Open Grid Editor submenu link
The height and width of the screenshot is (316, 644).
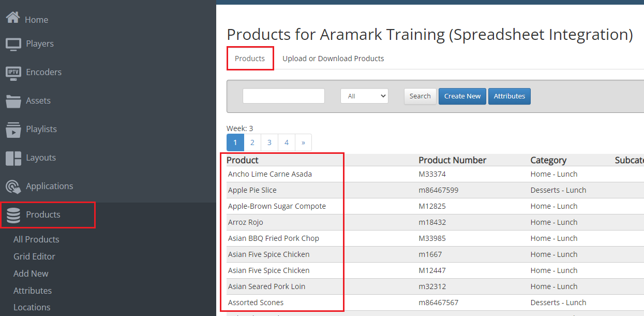click(34, 256)
